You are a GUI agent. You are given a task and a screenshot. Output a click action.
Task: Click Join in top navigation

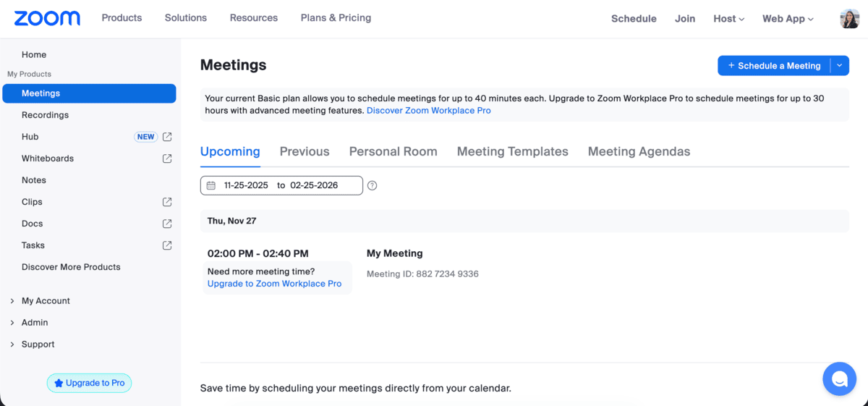pyautogui.click(x=685, y=19)
